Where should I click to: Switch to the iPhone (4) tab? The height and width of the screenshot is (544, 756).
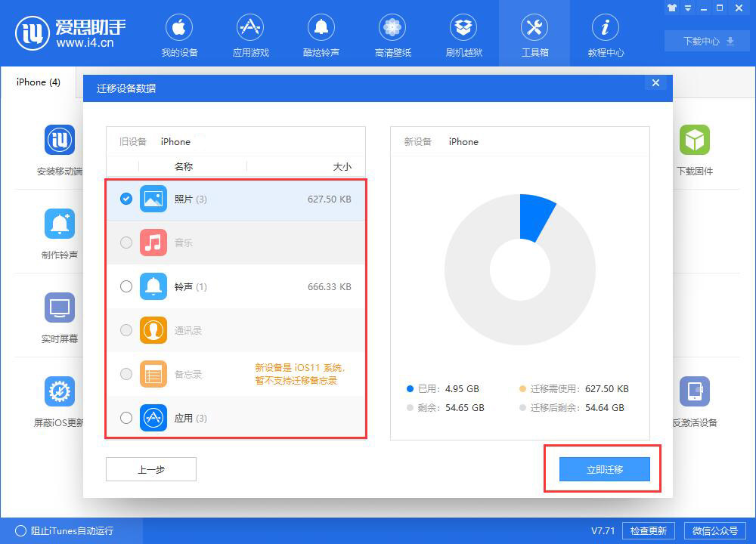[37, 82]
